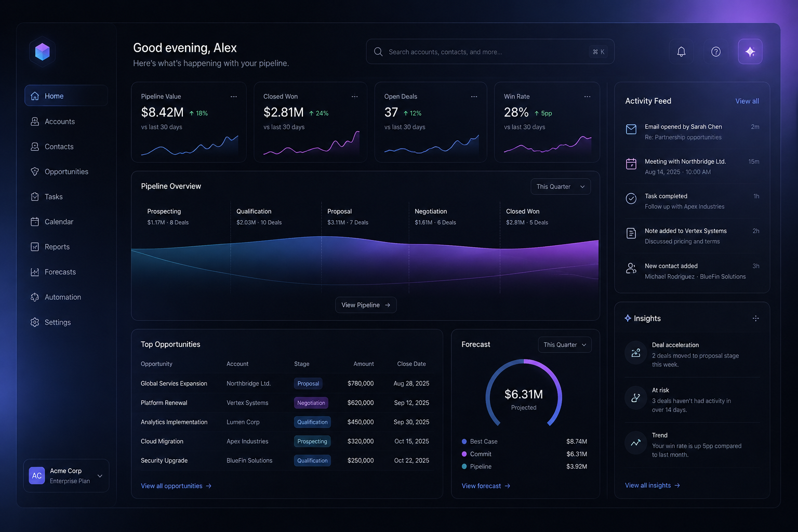Click the View Pipeline button
Image resolution: width=798 pixels, height=532 pixels.
click(x=366, y=305)
